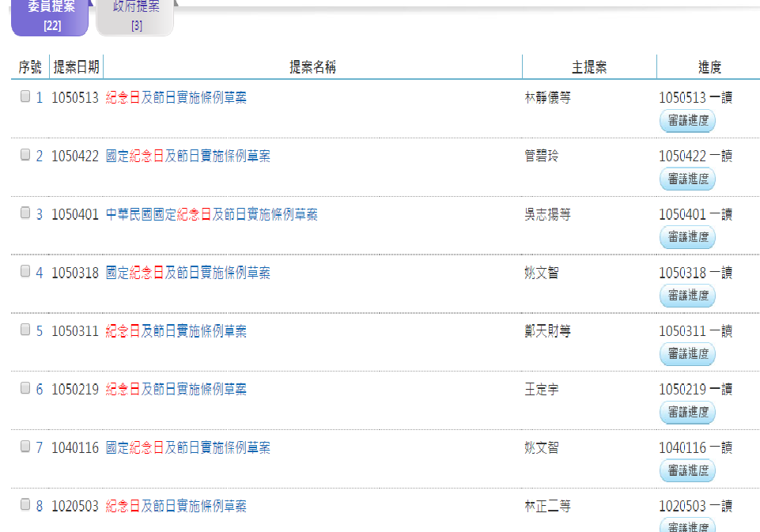Select the row 8 checkbox

(25, 504)
